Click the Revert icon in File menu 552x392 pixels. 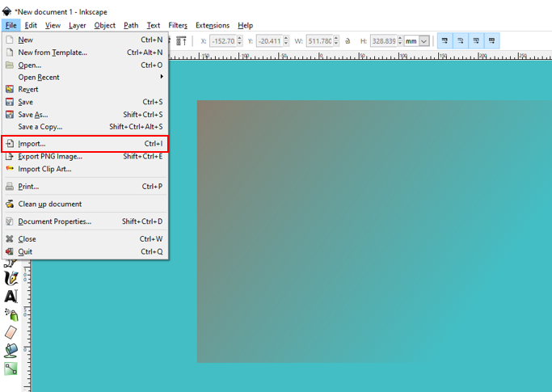coord(10,89)
